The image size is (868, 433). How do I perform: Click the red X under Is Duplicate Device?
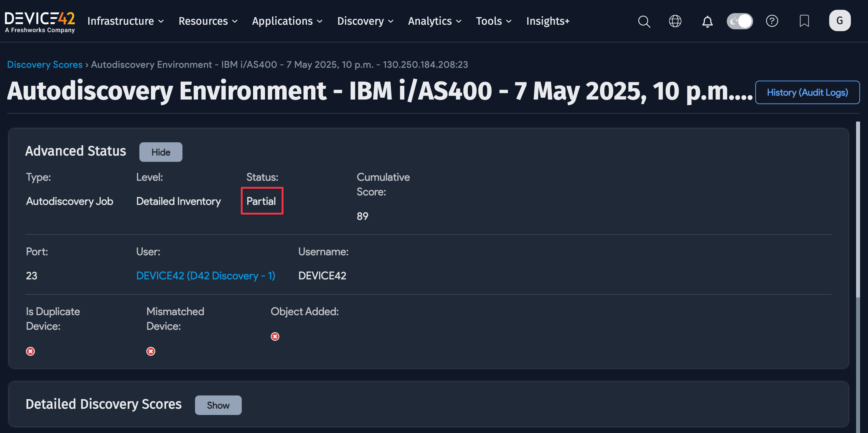pos(30,351)
